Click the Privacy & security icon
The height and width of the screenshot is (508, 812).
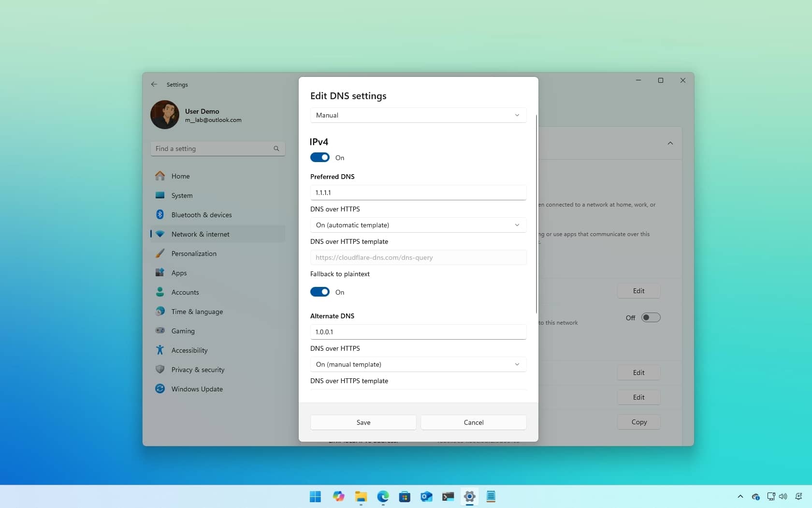coord(159,369)
